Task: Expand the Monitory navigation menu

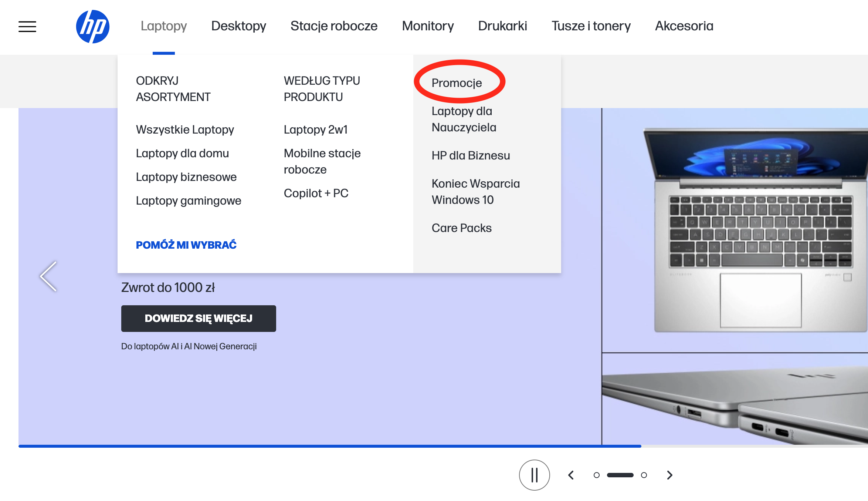Action: pyautogui.click(x=428, y=26)
